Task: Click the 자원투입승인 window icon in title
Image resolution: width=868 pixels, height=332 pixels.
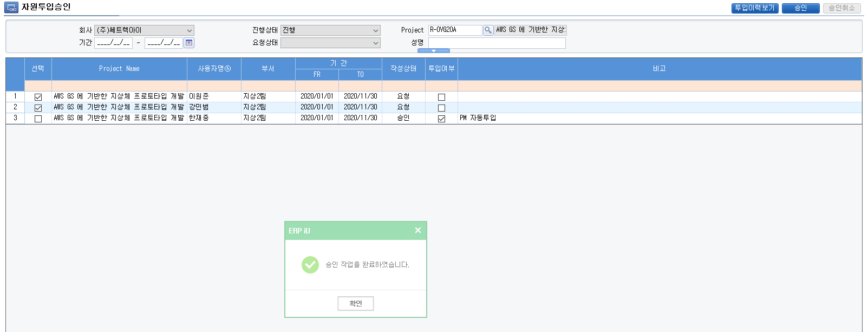Action: point(11,8)
